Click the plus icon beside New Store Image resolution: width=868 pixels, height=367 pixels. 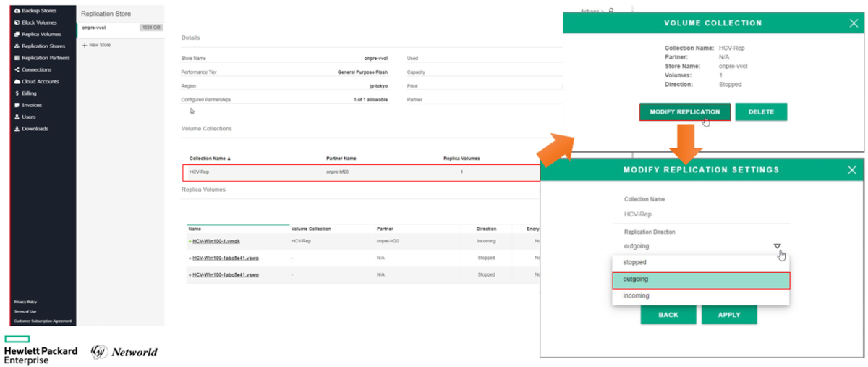[x=85, y=45]
